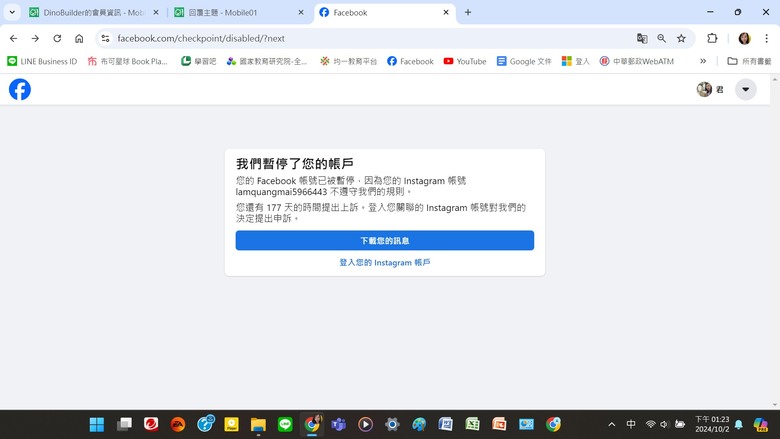
Task: Open the Facebook bookmark
Action: (410, 61)
